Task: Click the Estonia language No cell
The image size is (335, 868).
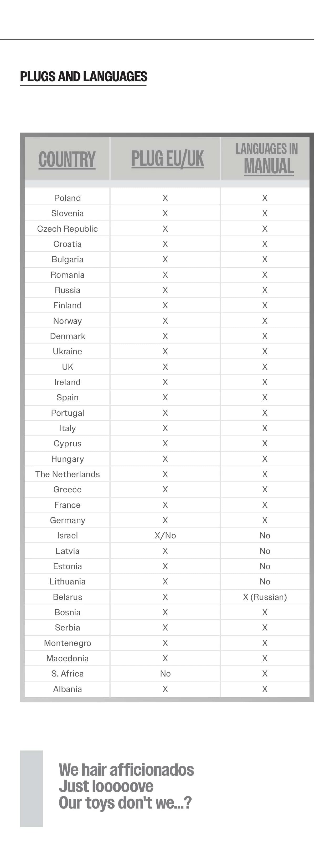Action: (x=265, y=566)
